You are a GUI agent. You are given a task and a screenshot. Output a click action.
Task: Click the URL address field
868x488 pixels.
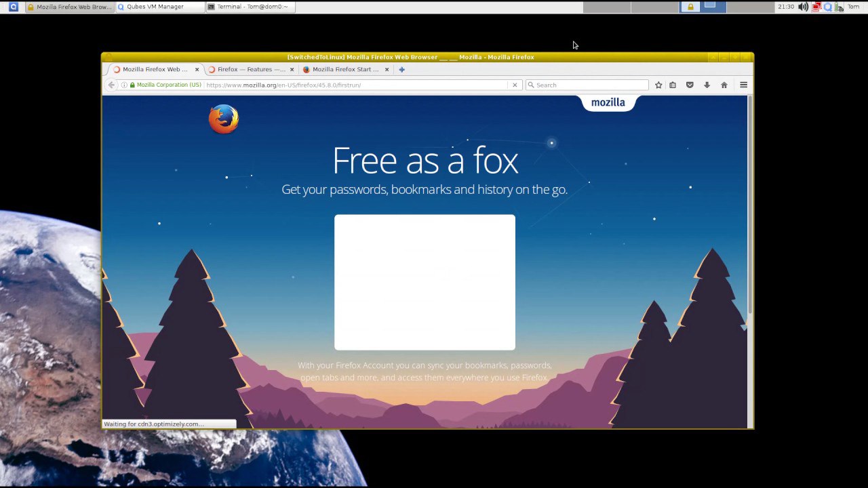[x=356, y=85]
